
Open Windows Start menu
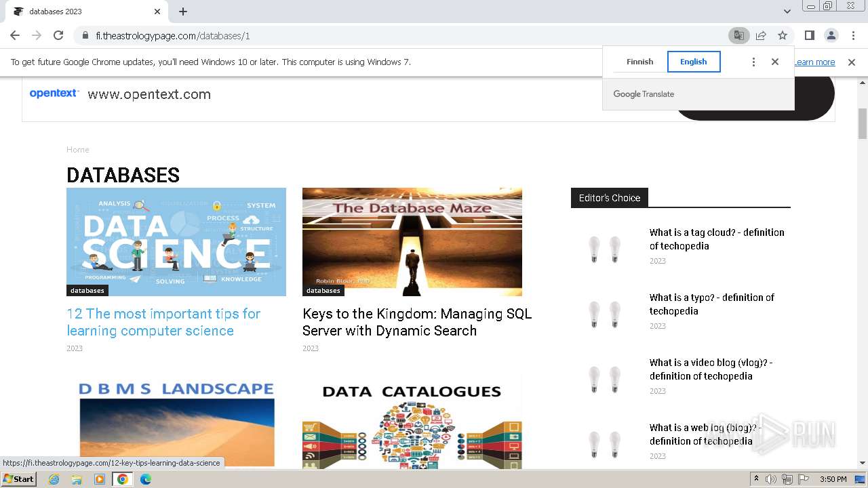click(x=19, y=479)
